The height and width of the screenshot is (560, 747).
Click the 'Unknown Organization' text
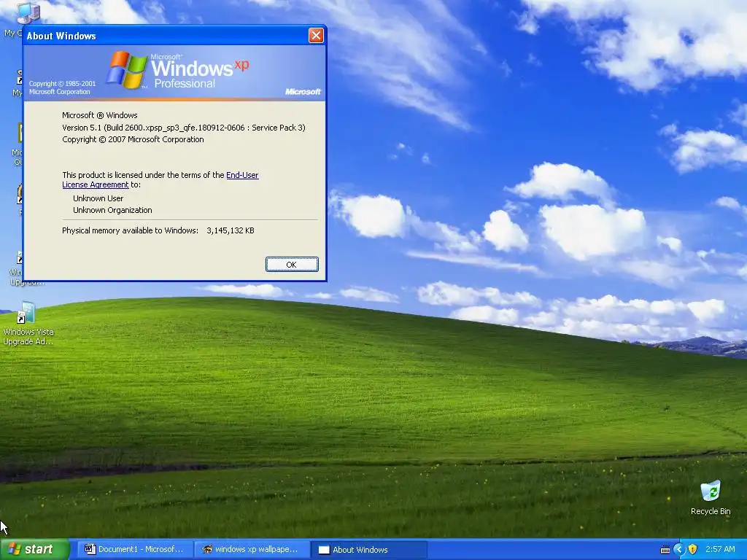click(112, 210)
